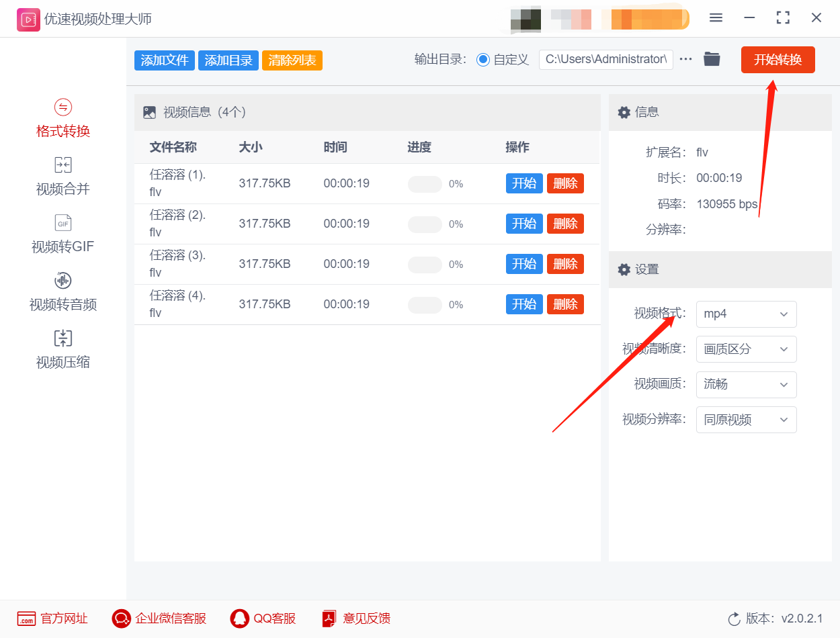The width and height of the screenshot is (840, 638).
Task: Open the hamburger menu icon
Action: point(716,18)
